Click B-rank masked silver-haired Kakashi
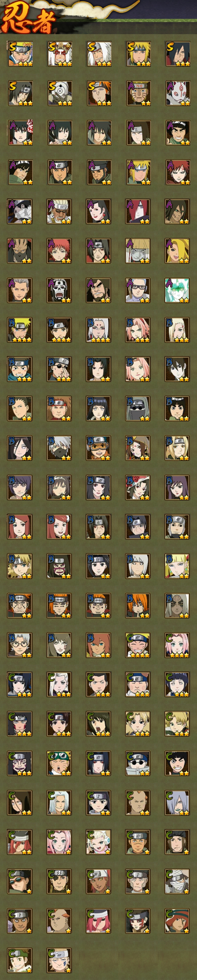 click(x=59, y=448)
